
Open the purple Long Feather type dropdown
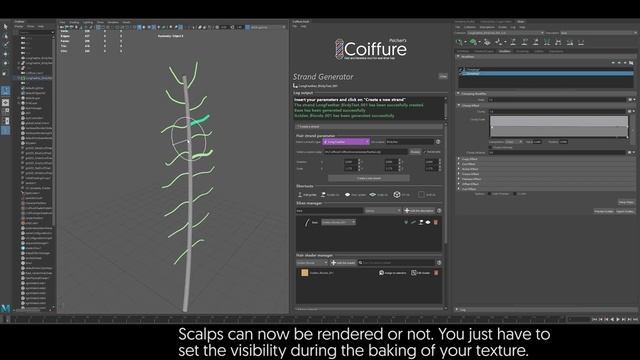346,142
